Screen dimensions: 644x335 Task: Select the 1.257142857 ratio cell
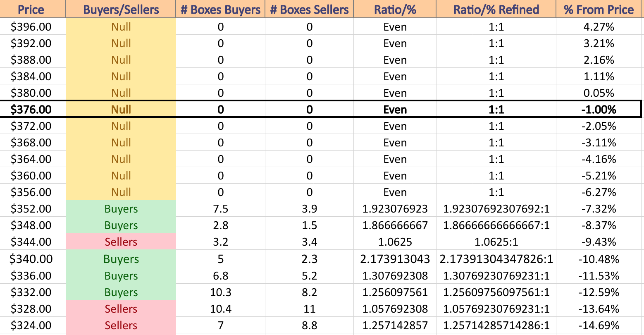pos(395,325)
